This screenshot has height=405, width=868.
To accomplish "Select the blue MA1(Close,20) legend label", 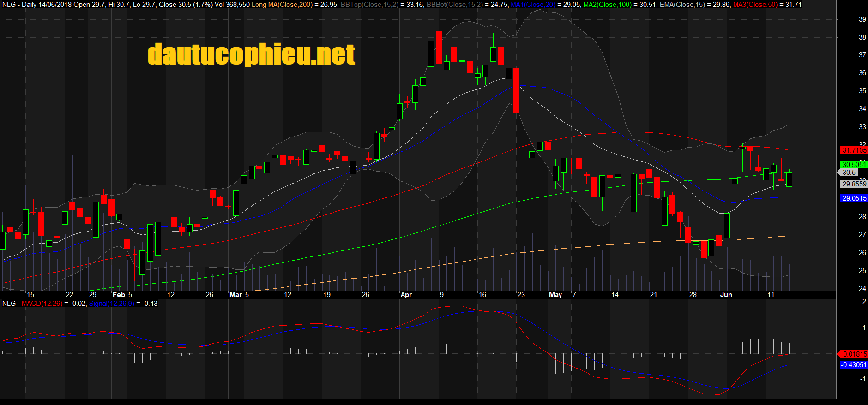I will tap(533, 5).
